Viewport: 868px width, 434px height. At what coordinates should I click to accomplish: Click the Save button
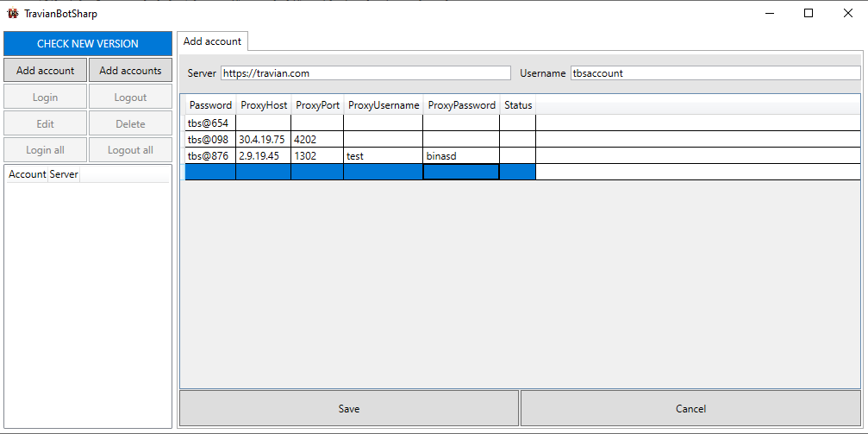(349, 408)
